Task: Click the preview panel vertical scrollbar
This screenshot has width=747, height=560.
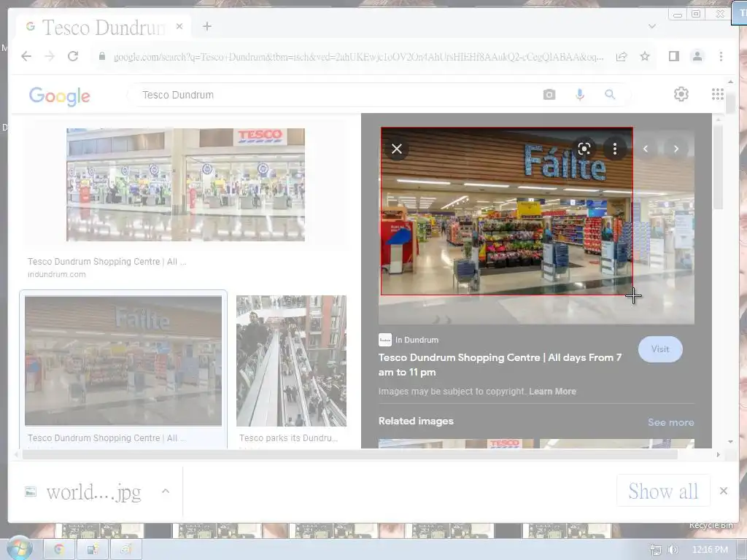Action: 718,167
